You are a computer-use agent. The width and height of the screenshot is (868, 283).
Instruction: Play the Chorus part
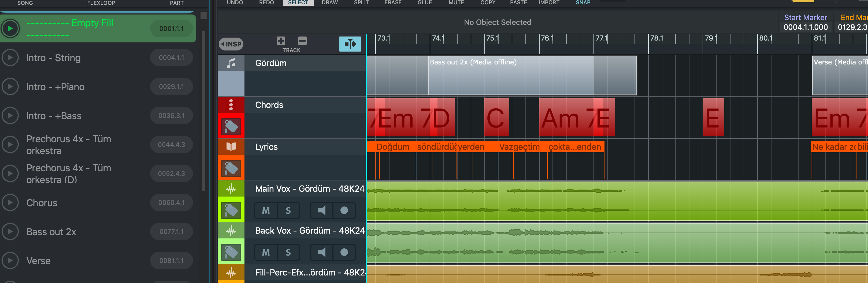click(10, 203)
